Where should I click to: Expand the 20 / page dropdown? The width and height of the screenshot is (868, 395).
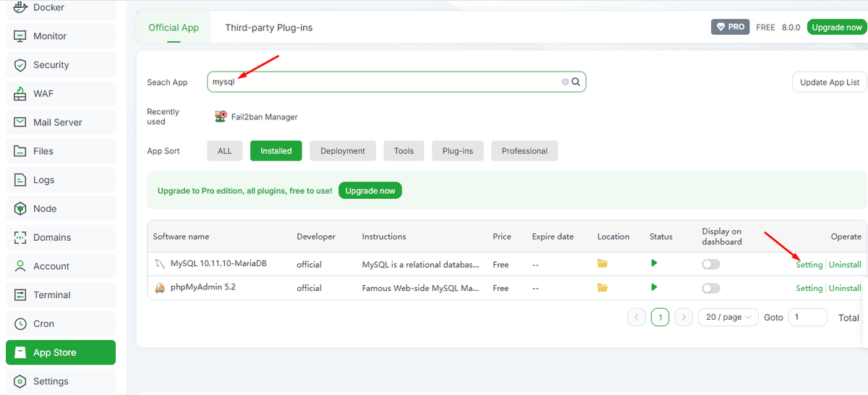(728, 318)
